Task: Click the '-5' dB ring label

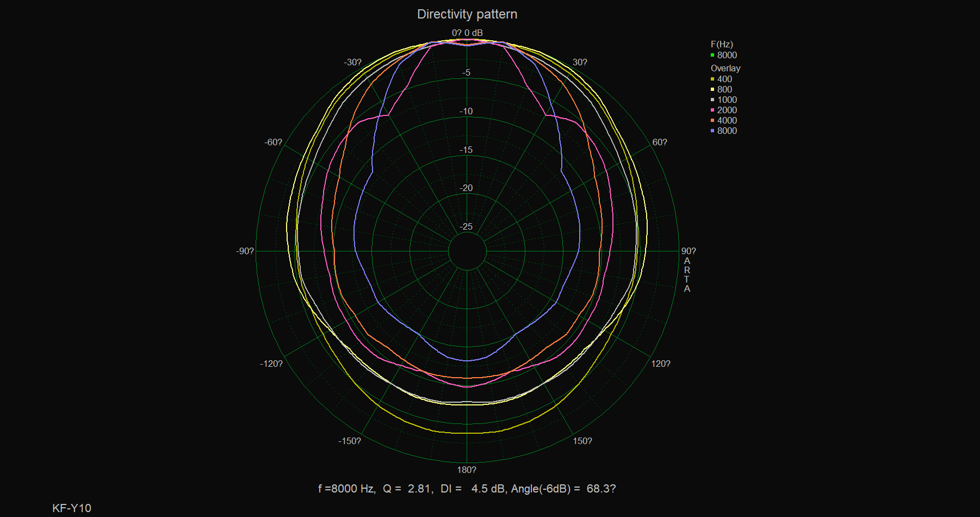Action: tap(466, 72)
